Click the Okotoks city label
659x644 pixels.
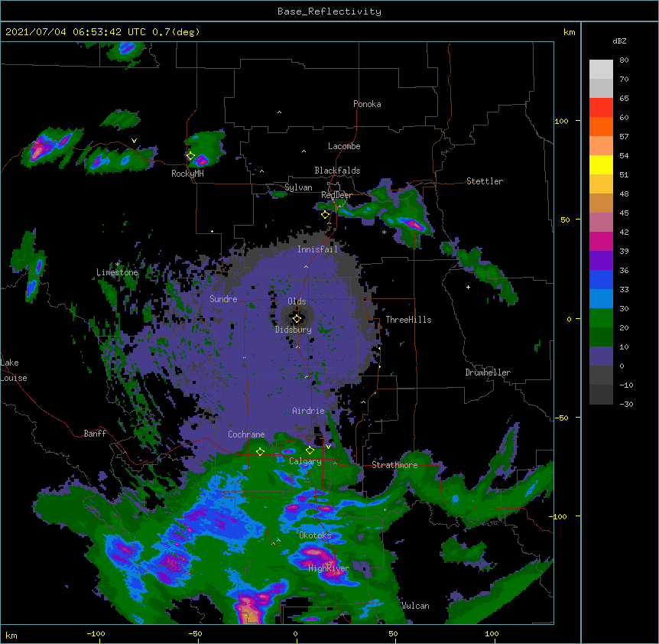click(315, 535)
